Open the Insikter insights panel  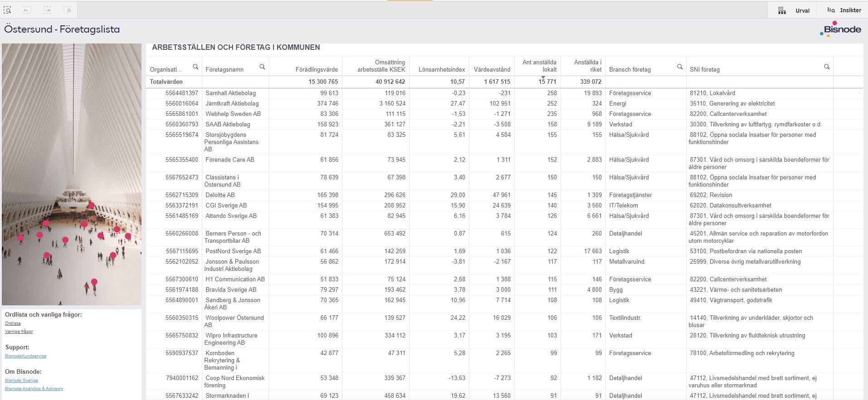(844, 10)
